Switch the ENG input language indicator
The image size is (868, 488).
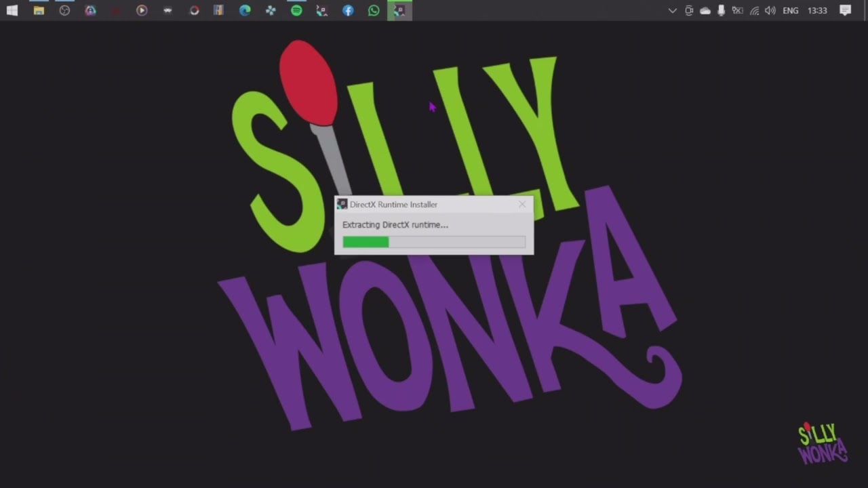(x=791, y=10)
